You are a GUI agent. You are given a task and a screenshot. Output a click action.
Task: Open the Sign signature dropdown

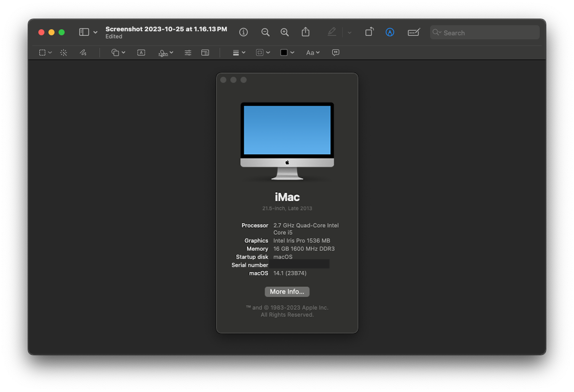click(166, 52)
